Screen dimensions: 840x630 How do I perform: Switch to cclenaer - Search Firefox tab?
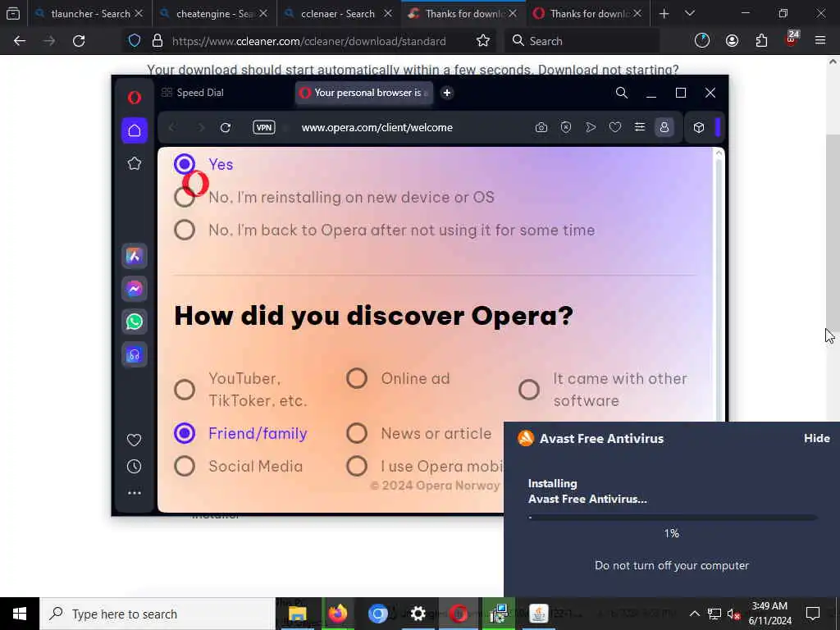pos(339,13)
